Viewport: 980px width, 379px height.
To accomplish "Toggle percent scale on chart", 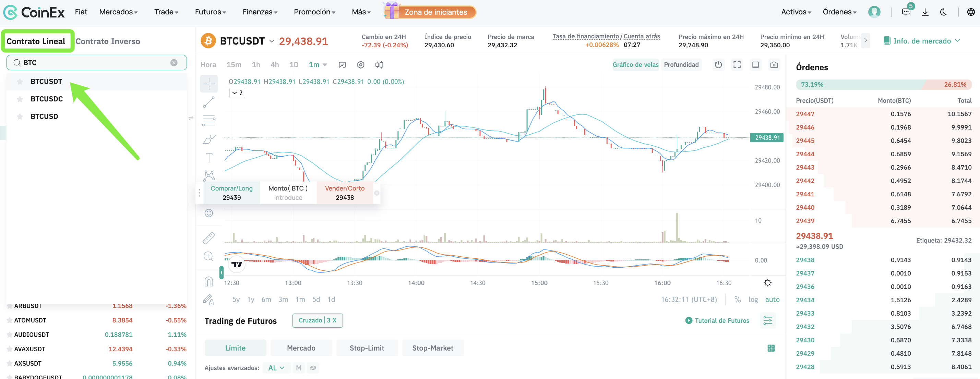I will point(737,299).
